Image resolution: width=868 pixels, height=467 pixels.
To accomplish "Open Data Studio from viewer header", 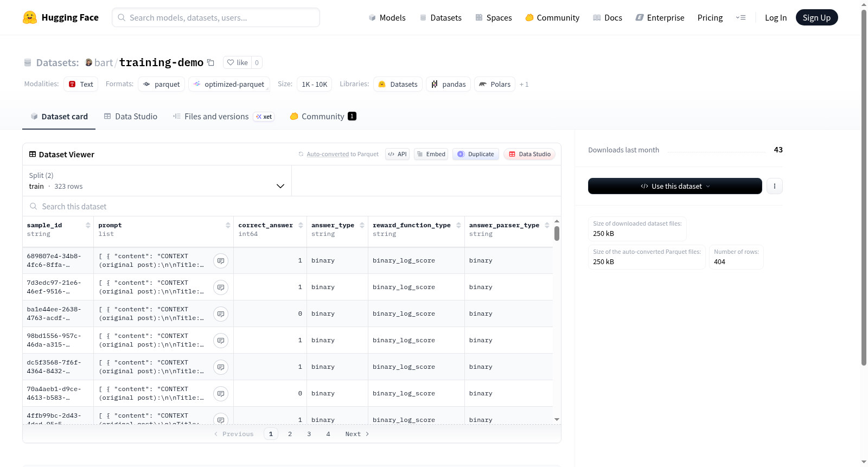I will tap(529, 154).
